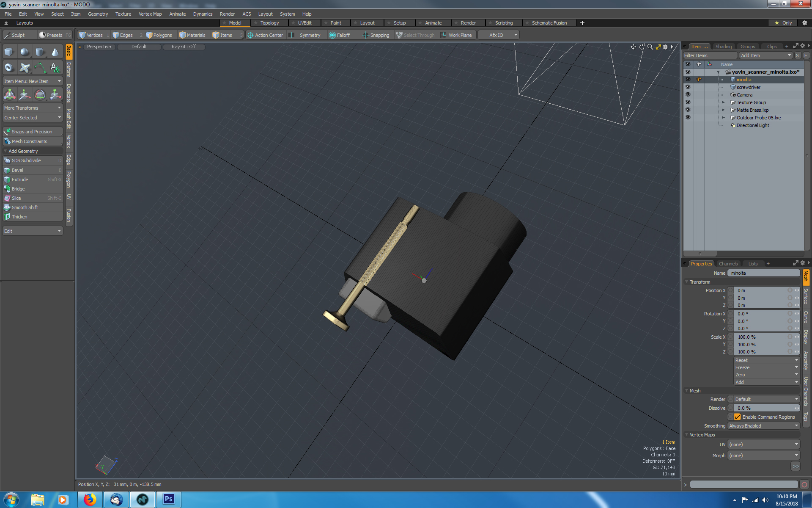Collapse the yavin_scanner_minolta.lxo scene tree
The image size is (812, 508).
click(x=719, y=72)
